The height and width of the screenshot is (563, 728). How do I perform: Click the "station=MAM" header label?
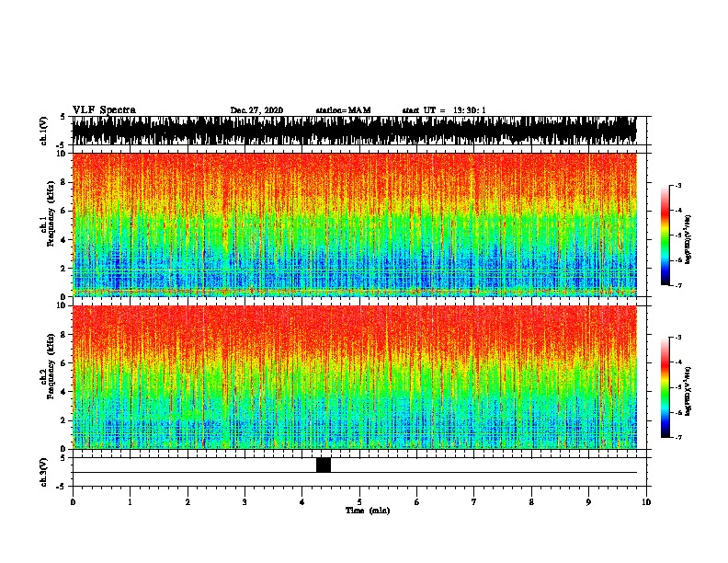point(344,110)
